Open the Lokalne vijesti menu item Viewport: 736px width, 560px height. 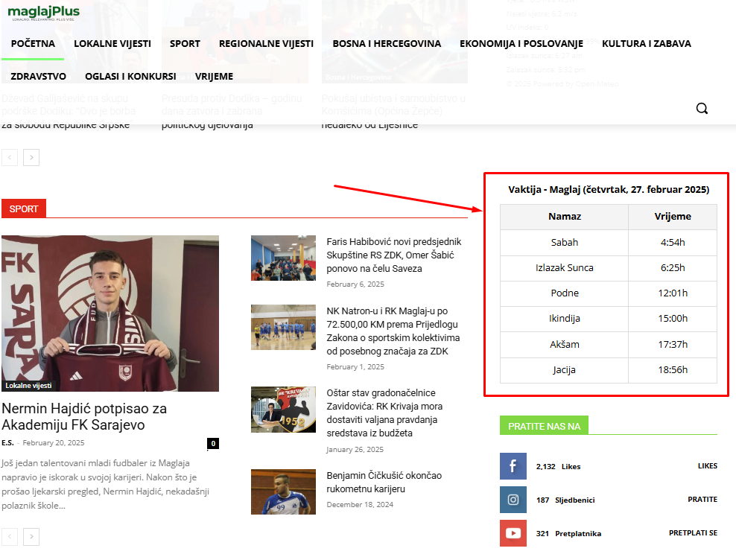pos(112,44)
